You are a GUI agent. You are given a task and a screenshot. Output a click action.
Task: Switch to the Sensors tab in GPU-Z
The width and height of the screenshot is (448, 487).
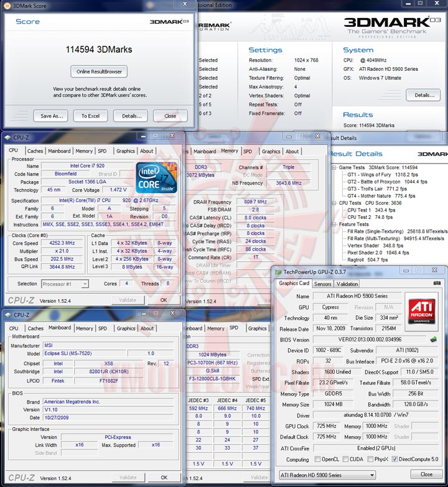322,284
